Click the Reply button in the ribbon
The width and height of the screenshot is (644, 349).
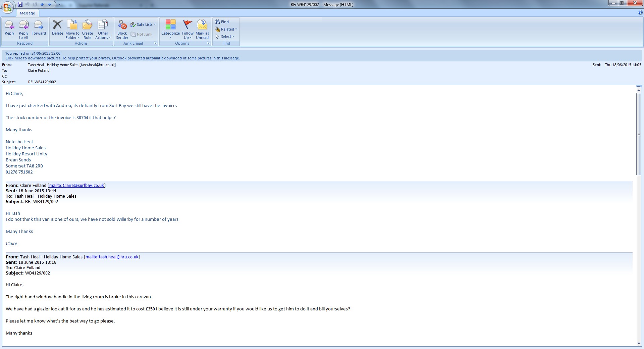pyautogui.click(x=9, y=28)
